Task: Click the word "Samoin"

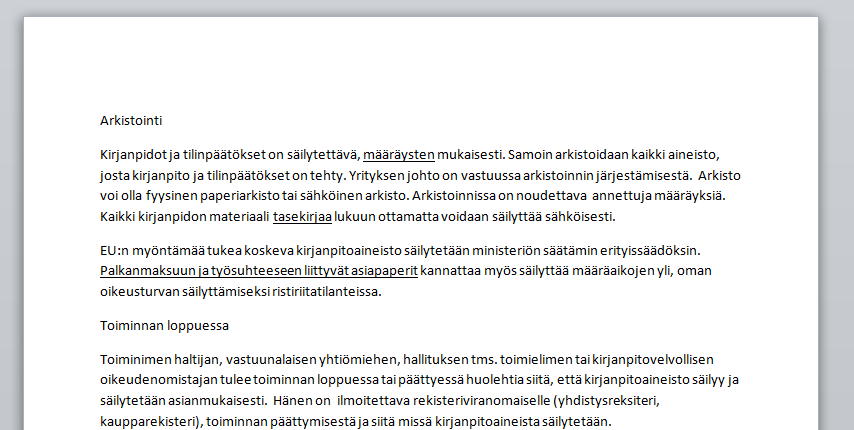Action: point(530,155)
